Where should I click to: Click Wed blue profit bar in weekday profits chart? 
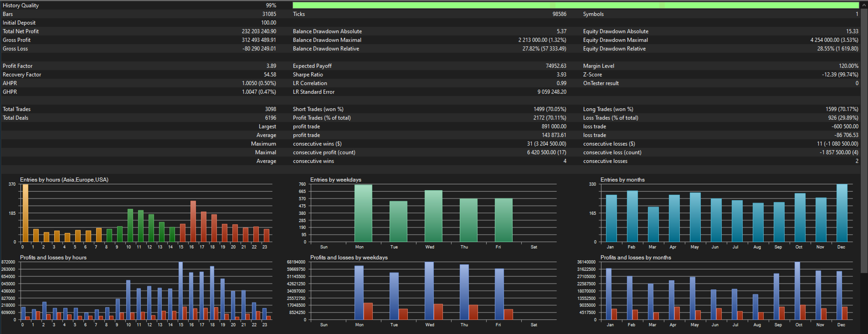coord(429,291)
